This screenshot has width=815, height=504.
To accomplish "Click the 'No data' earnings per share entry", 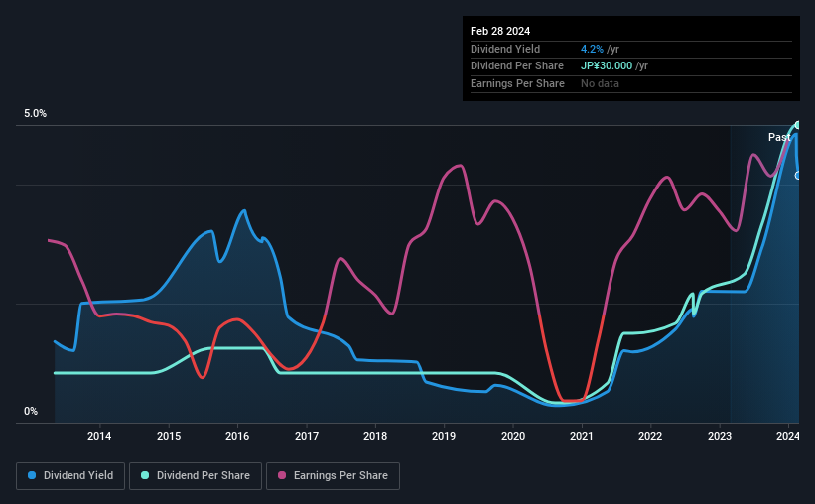I will point(600,83).
